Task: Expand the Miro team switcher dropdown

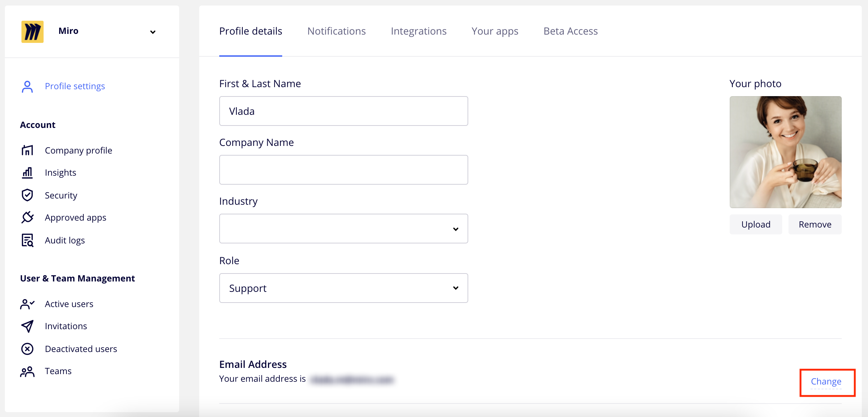Action: pos(153,32)
